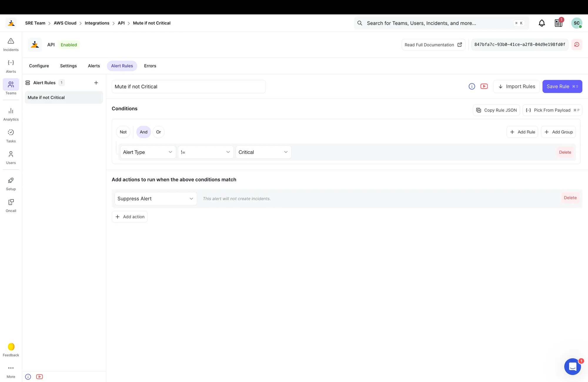The image size is (588, 382).
Task: Click the info icon at bottom of rules list
Action: click(x=28, y=377)
